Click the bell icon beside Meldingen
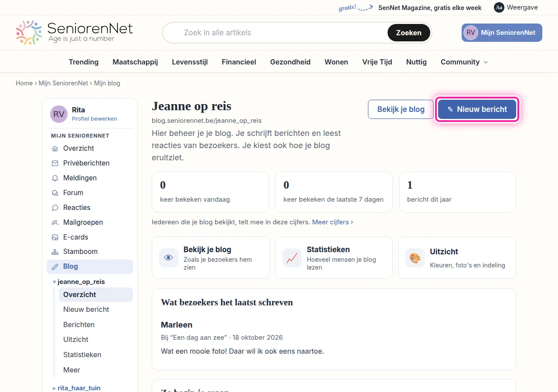This screenshot has width=558, height=392. click(x=55, y=178)
